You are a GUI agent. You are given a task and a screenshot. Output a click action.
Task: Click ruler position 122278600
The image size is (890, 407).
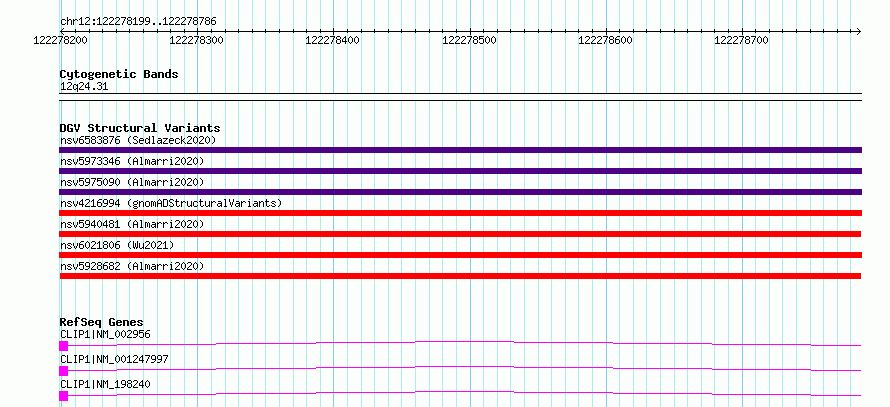[x=605, y=40]
